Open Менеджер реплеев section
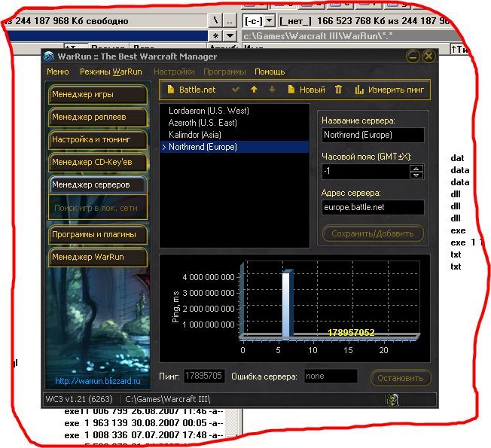 [98, 117]
